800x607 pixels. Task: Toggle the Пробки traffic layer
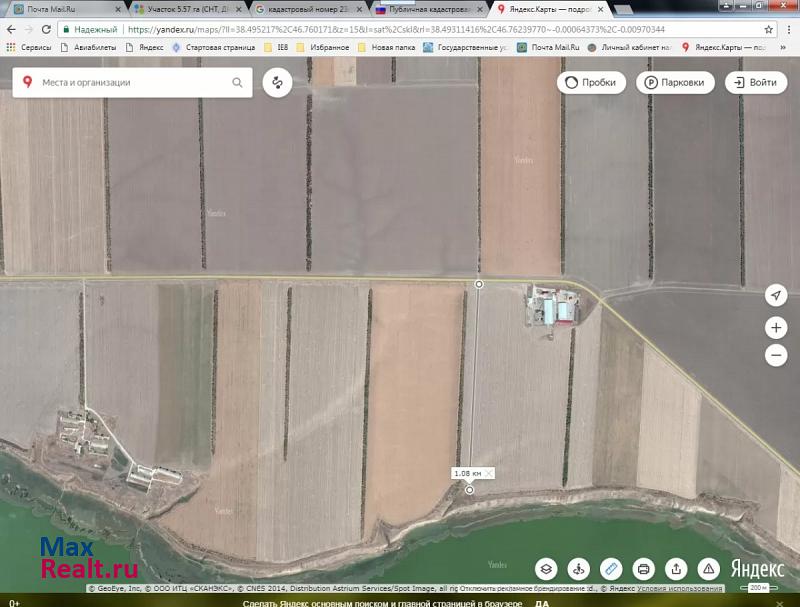coord(592,83)
